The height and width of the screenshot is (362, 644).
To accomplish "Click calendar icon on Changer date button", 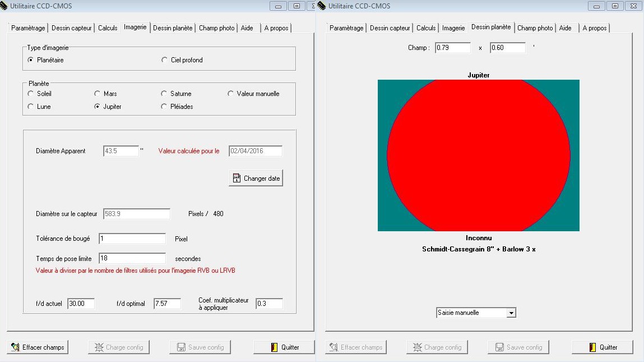I will click(x=237, y=178).
